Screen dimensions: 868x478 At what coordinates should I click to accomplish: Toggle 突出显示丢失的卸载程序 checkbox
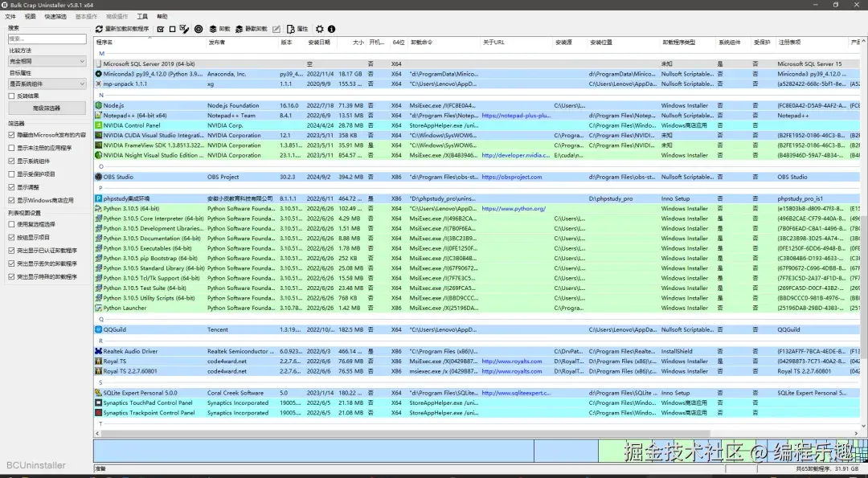coord(11,264)
